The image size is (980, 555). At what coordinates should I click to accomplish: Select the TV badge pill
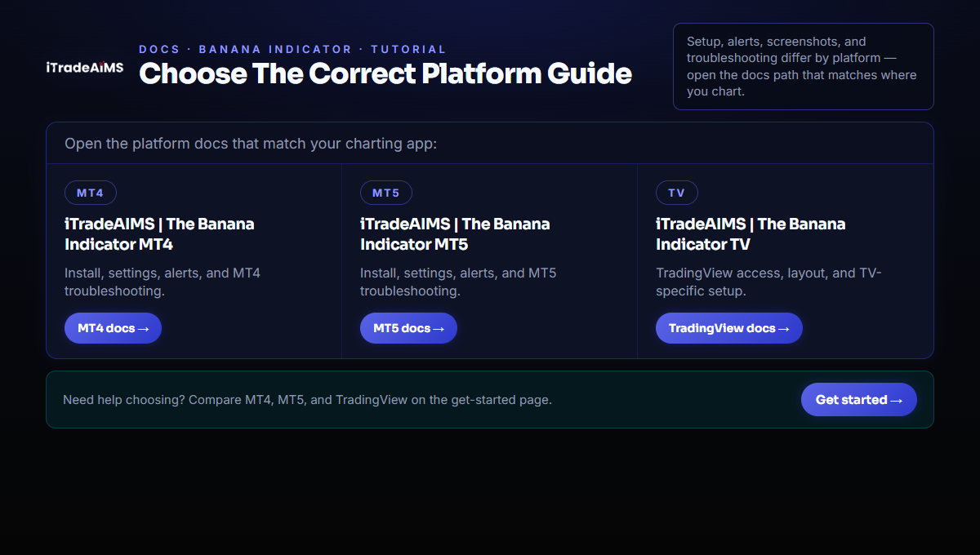677,193
